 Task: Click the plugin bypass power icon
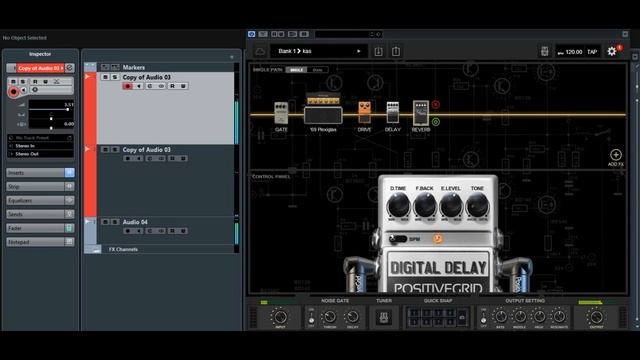(251, 34)
